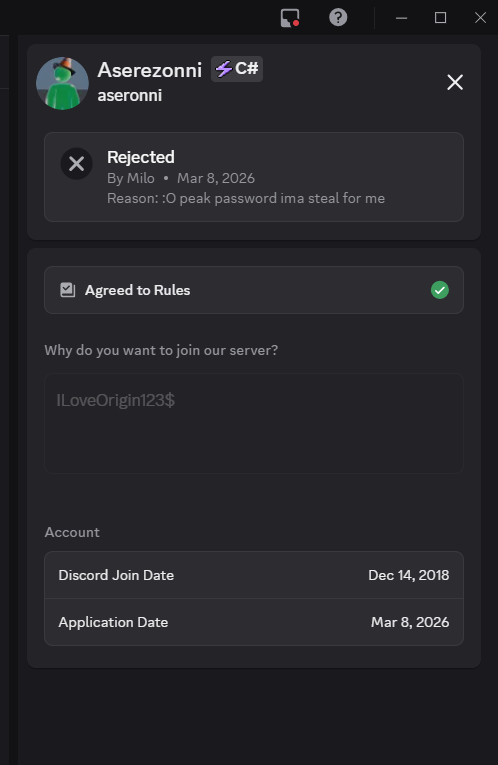Open the Discord inbox icon
This screenshot has width=498, height=765.
tap(290, 18)
